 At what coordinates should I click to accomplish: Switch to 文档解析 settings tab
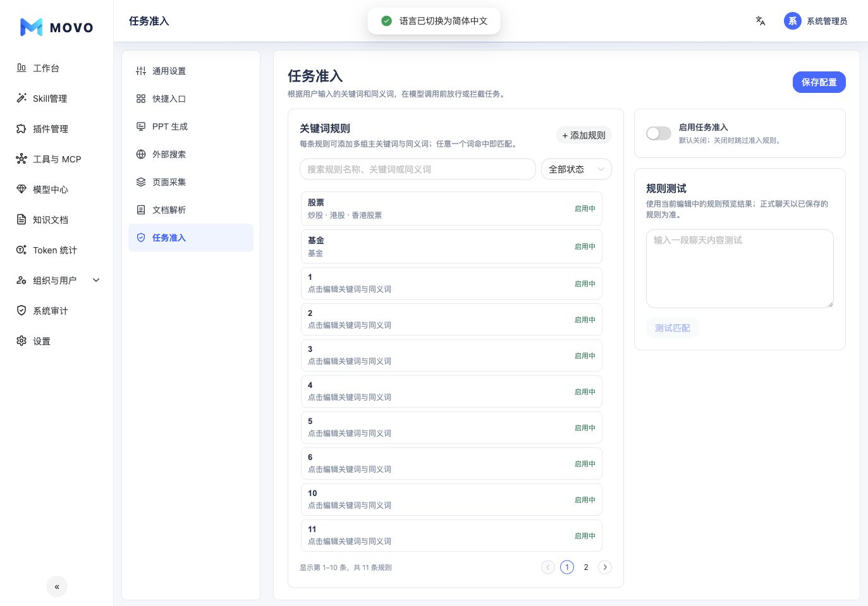click(191, 210)
